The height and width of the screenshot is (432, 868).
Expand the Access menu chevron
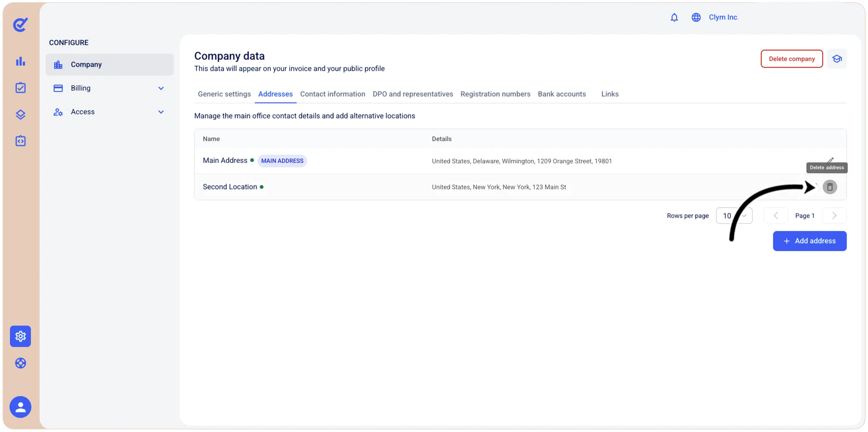click(x=161, y=112)
